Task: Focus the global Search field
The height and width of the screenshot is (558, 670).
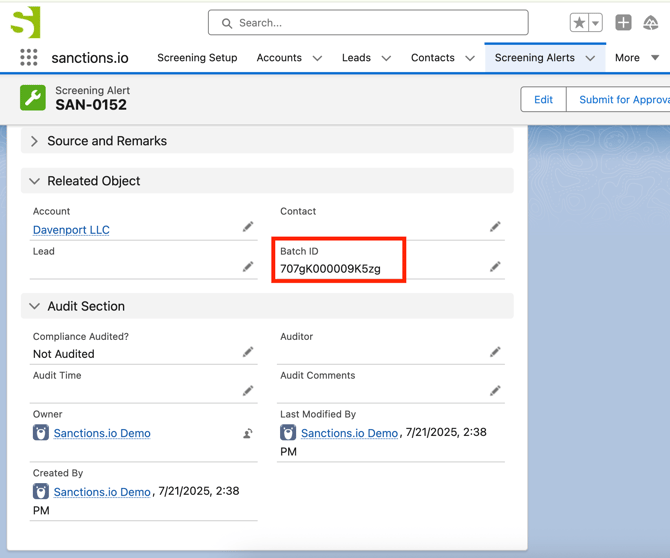Action: click(x=368, y=23)
